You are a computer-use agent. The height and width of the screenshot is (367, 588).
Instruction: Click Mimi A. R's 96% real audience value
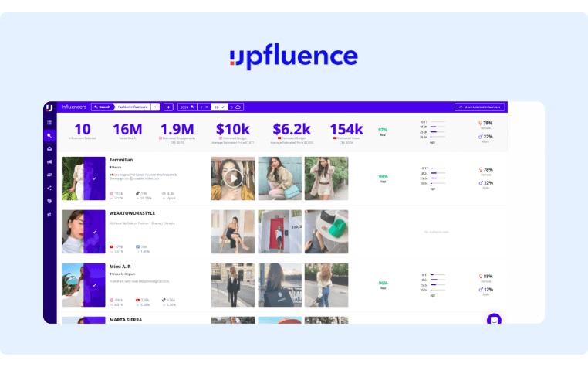coord(383,284)
